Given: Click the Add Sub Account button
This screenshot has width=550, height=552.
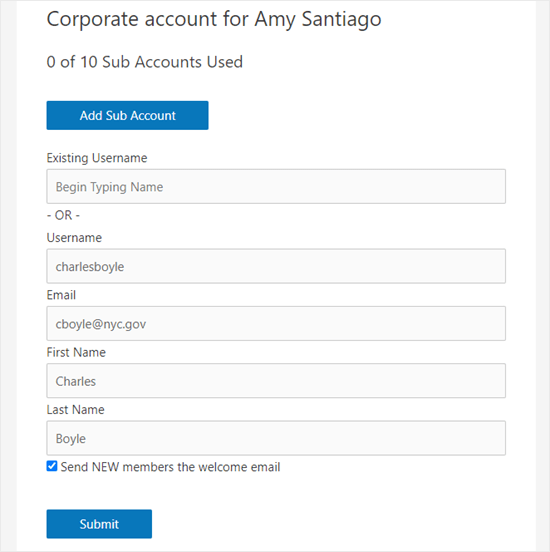Looking at the screenshot, I should point(127,115).
